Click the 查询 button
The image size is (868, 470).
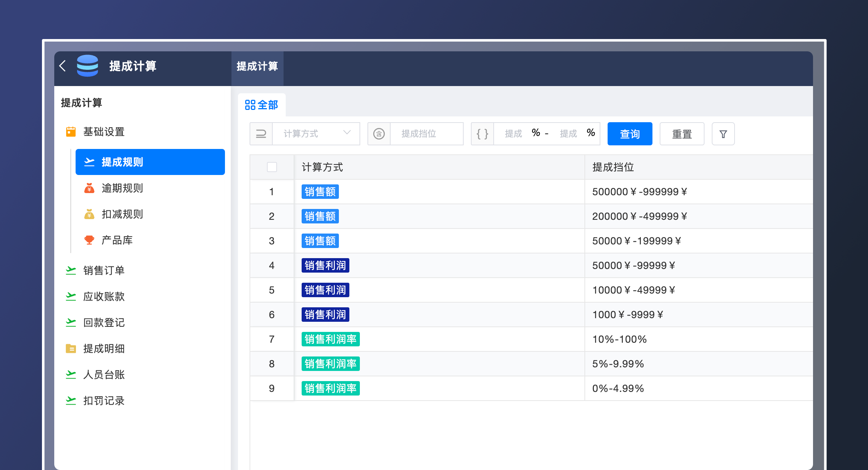(630, 134)
